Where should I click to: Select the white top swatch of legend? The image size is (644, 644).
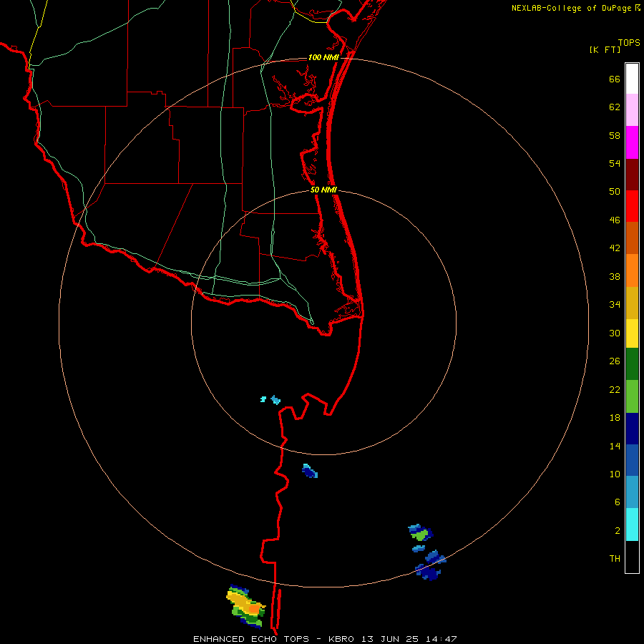tap(632, 79)
